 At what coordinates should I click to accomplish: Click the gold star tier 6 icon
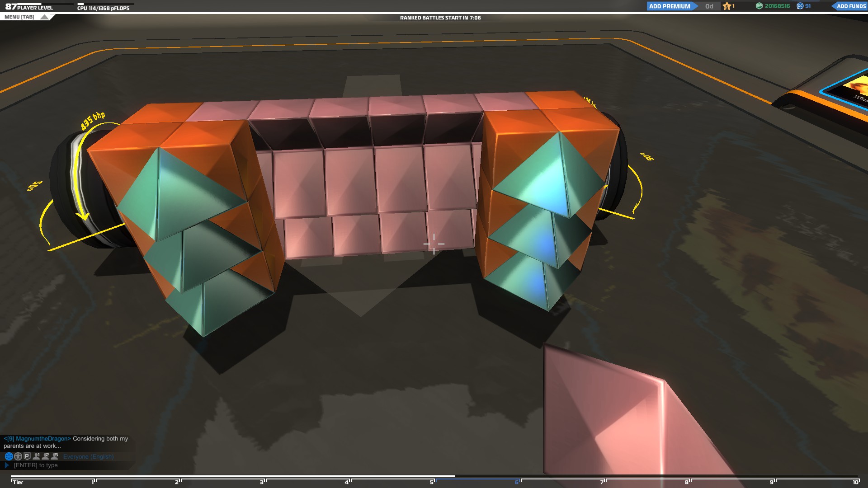pyautogui.click(x=727, y=6)
